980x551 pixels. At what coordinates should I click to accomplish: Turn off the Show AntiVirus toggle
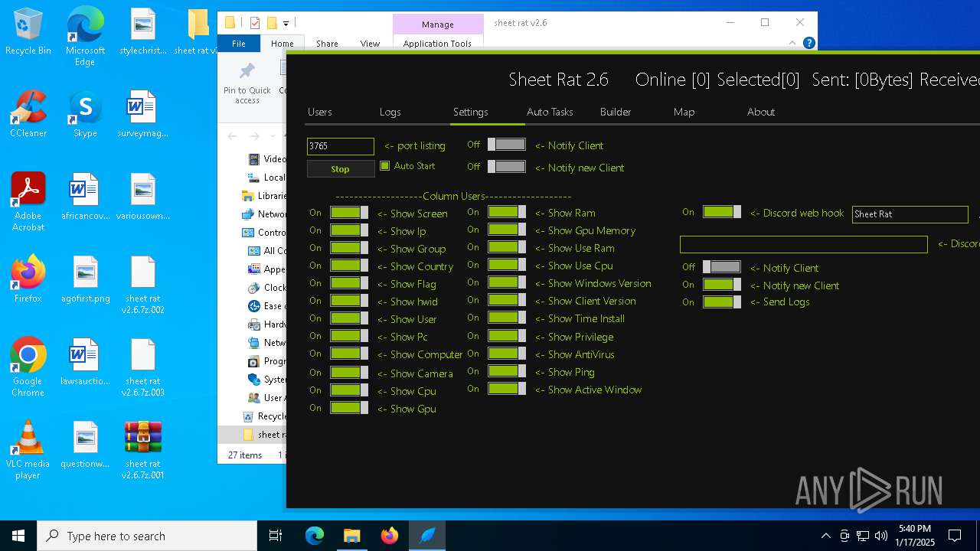coord(507,354)
